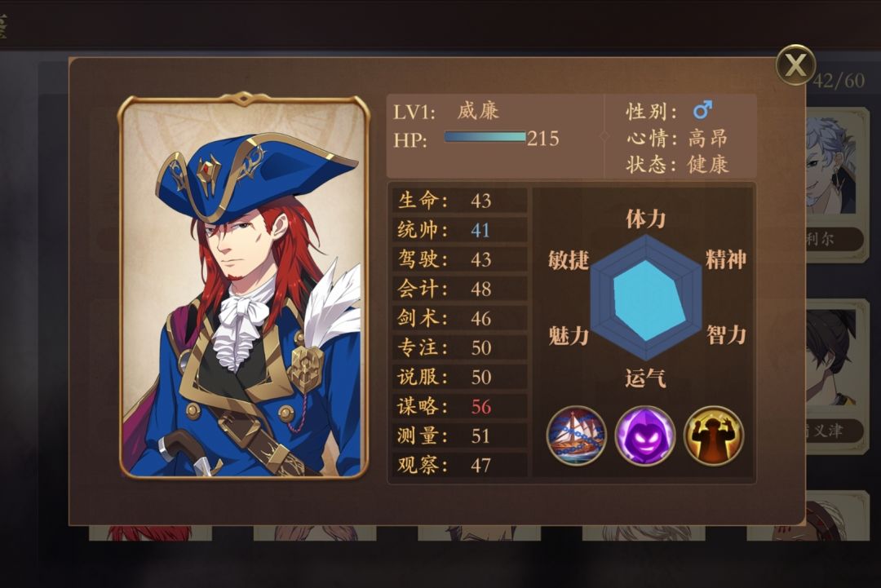Tap the male gender symbol icon
881x588 pixels.
click(x=702, y=110)
